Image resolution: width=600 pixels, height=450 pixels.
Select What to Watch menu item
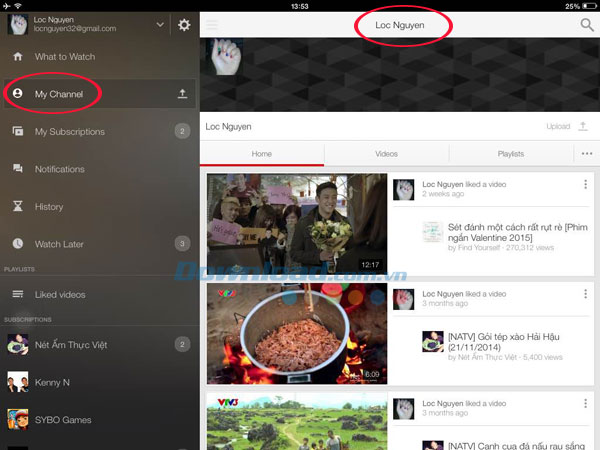point(65,57)
